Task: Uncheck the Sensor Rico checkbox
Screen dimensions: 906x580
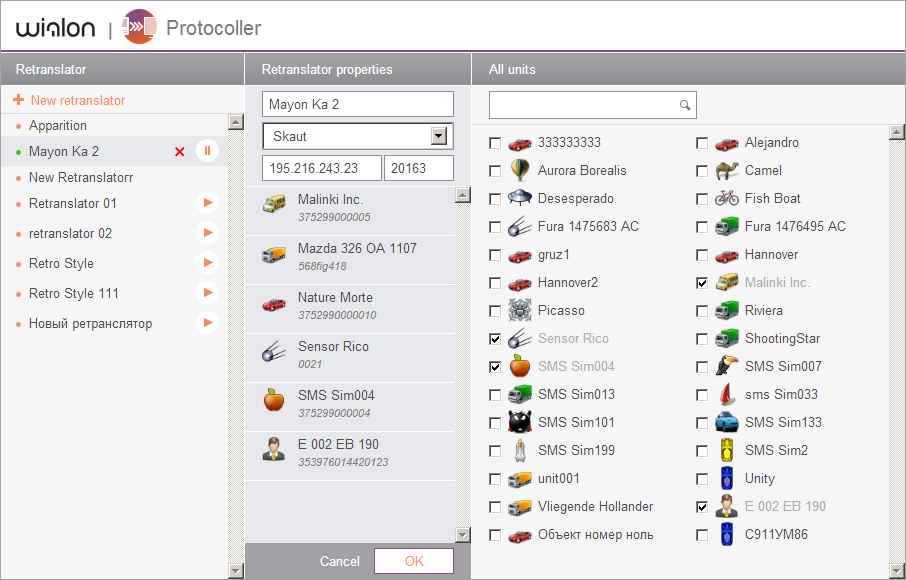Action: [495, 339]
